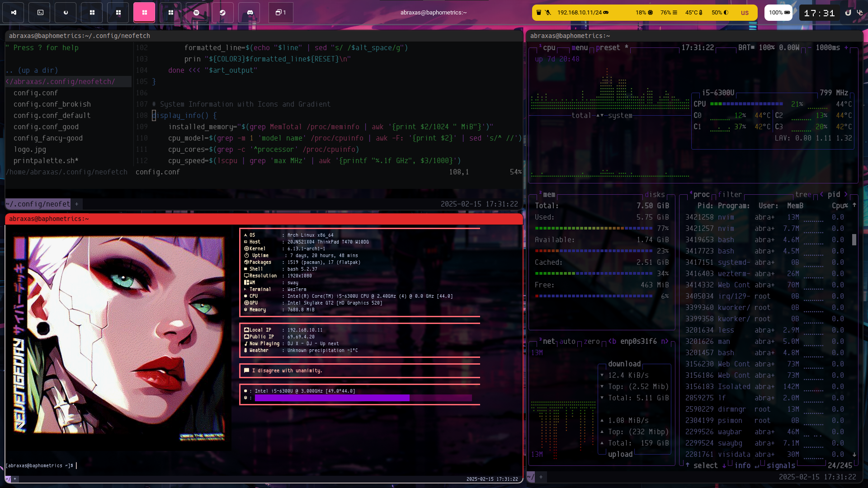Toggle zero in btop net box
The image size is (868, 488).
point(592,342)
